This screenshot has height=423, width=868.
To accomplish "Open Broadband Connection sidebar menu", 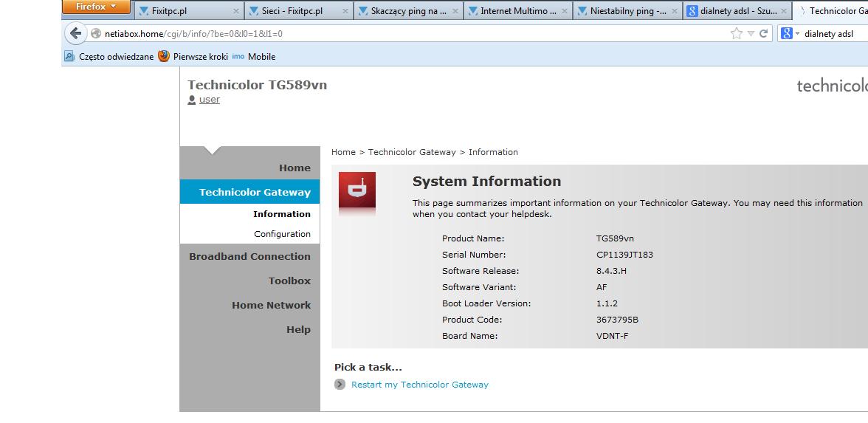I will click(249, 256).
